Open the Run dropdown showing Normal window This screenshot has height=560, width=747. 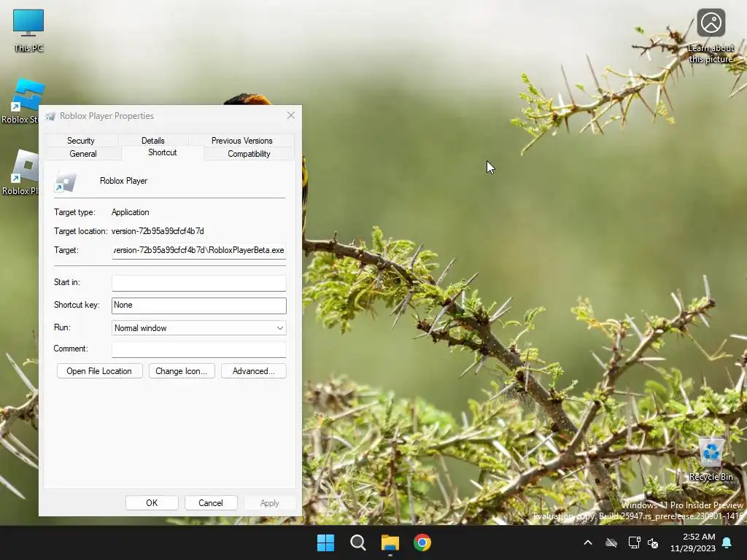(x=198, y=328)
